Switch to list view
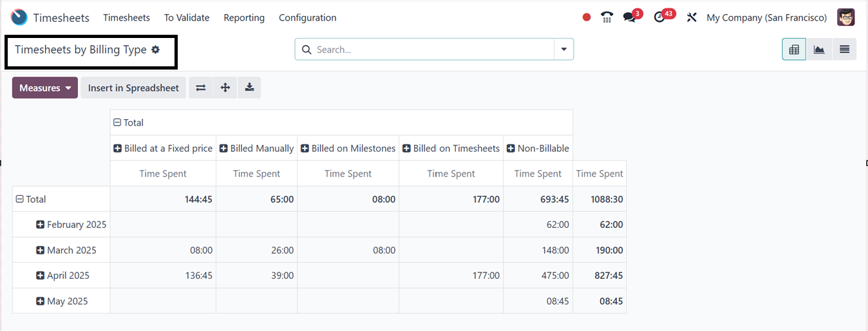Viewport: 868px width, 331px height. (844, 50)
